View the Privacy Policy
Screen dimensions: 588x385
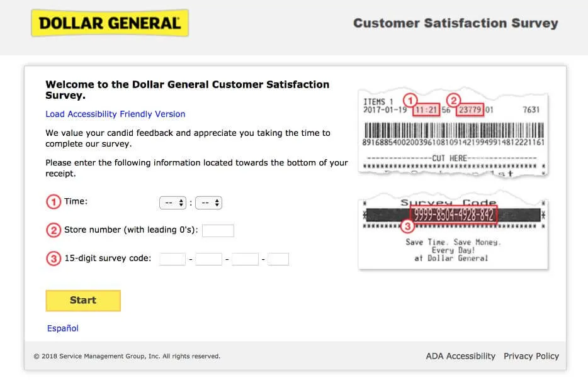(x=531, y=355)
